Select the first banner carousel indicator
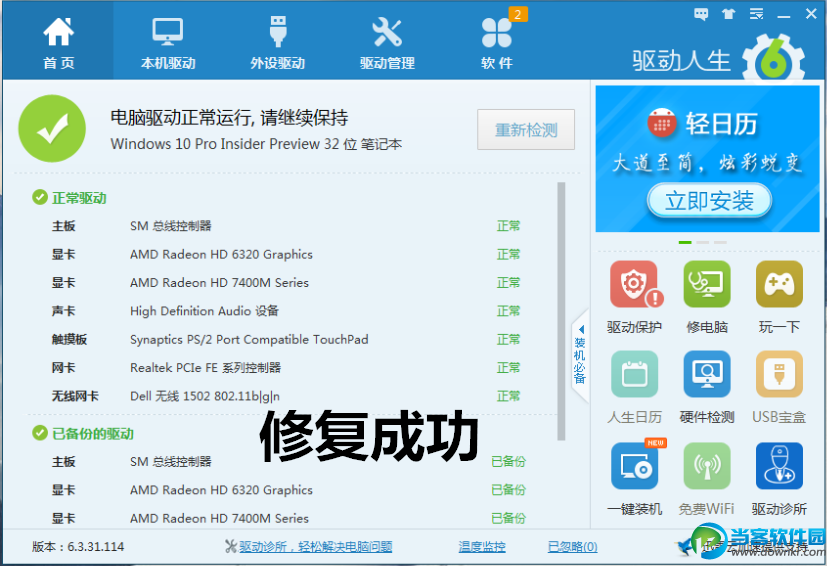Screen dimensions: 827x566 (x=685, y=242)
